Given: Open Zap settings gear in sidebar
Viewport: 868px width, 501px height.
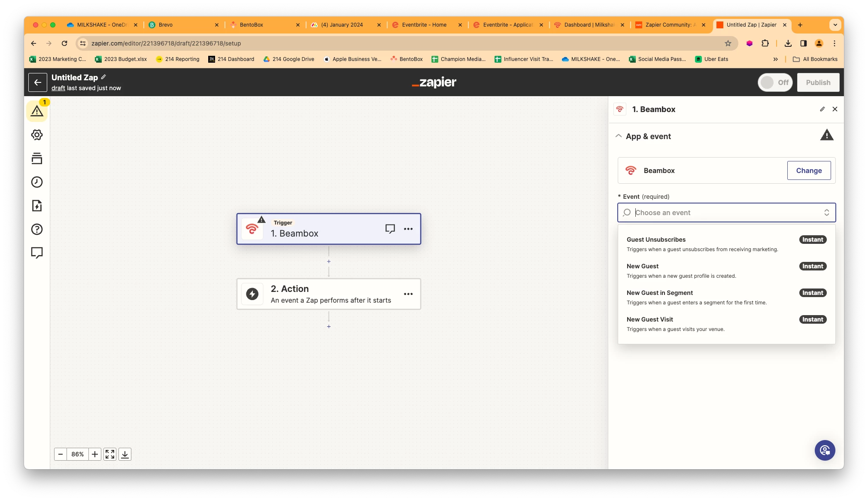Looking at the screenshot, I should point(37,135).
